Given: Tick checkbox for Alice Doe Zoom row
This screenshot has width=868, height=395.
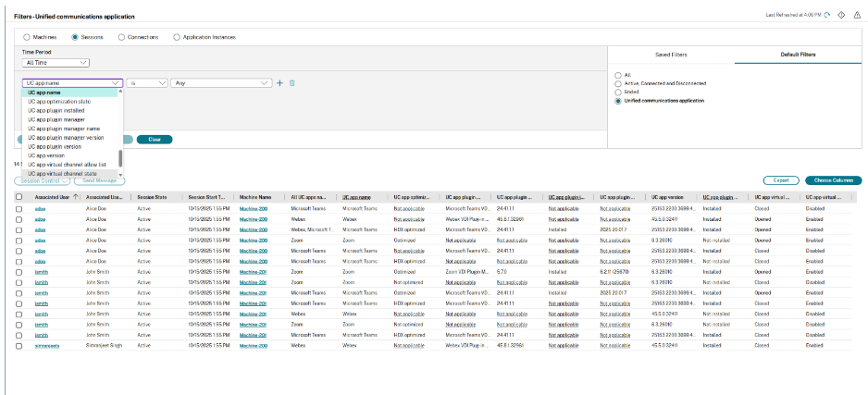Looking at the screenshot, I should click(x=19, y=241).
